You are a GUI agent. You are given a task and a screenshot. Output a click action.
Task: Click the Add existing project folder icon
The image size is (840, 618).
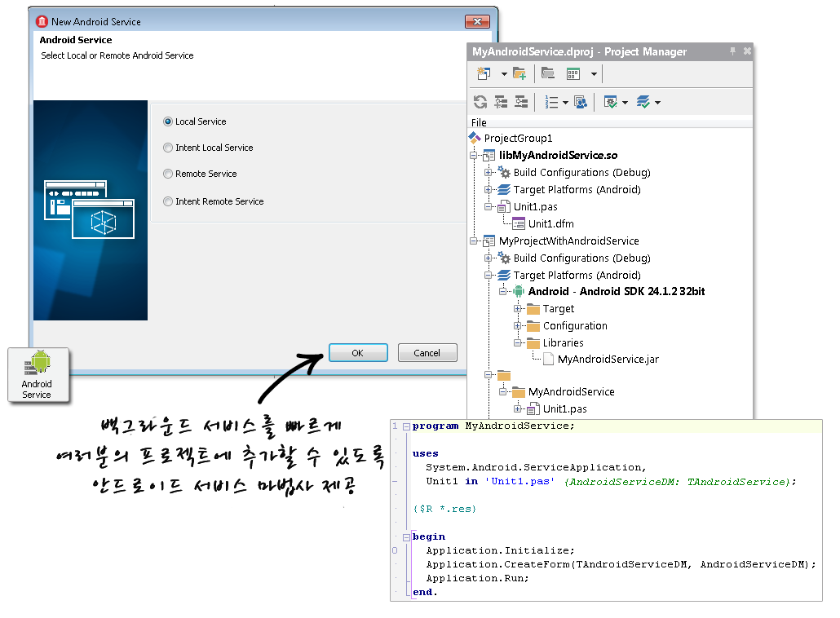coord(519,73)
